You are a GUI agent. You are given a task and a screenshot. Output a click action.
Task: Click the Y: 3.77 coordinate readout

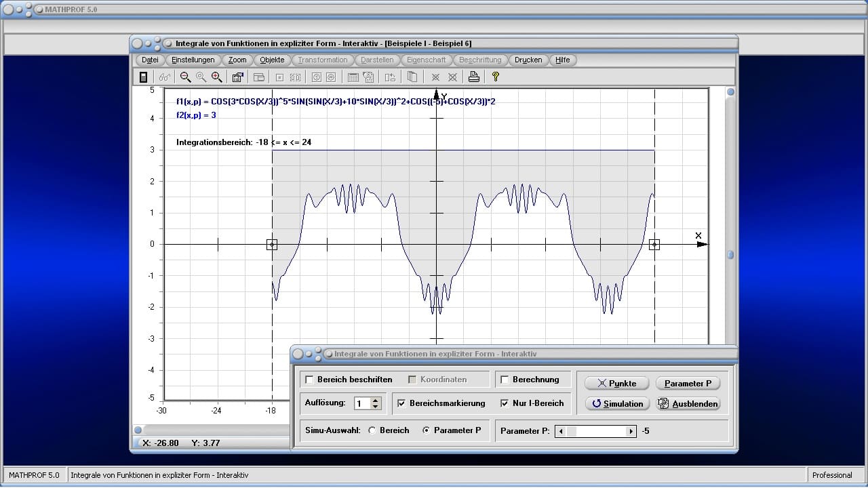(x=205, y=443)
